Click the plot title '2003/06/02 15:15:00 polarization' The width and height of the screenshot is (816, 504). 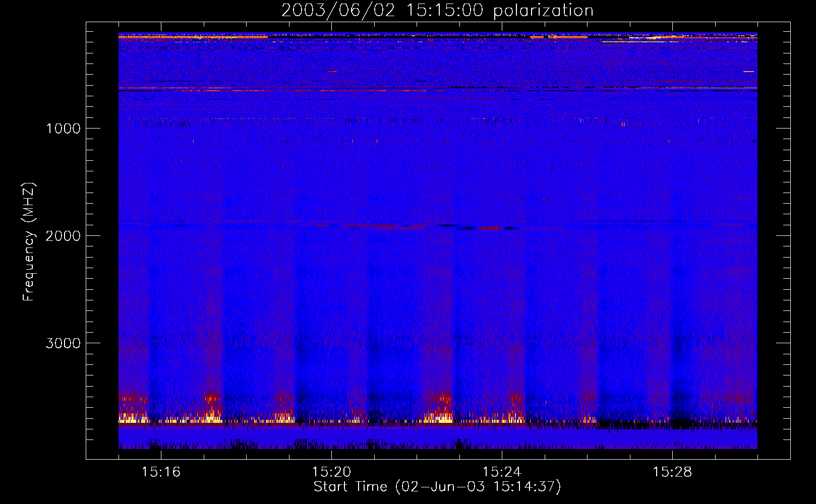tap(437, 11)
